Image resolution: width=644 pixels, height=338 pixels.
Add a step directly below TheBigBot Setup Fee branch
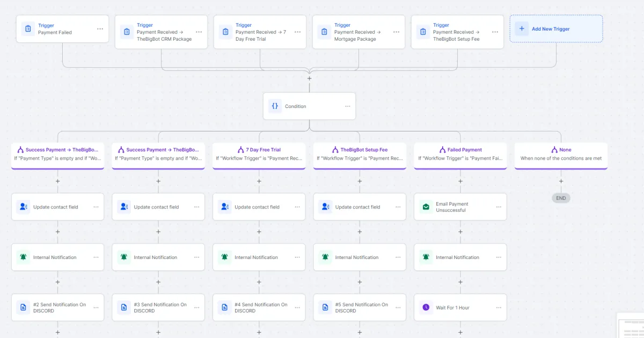tap(360, 181)
